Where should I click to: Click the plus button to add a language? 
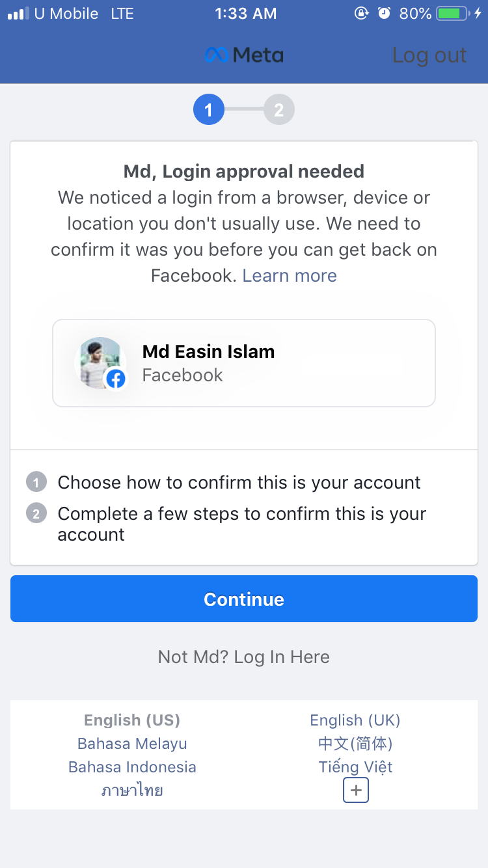355,790
